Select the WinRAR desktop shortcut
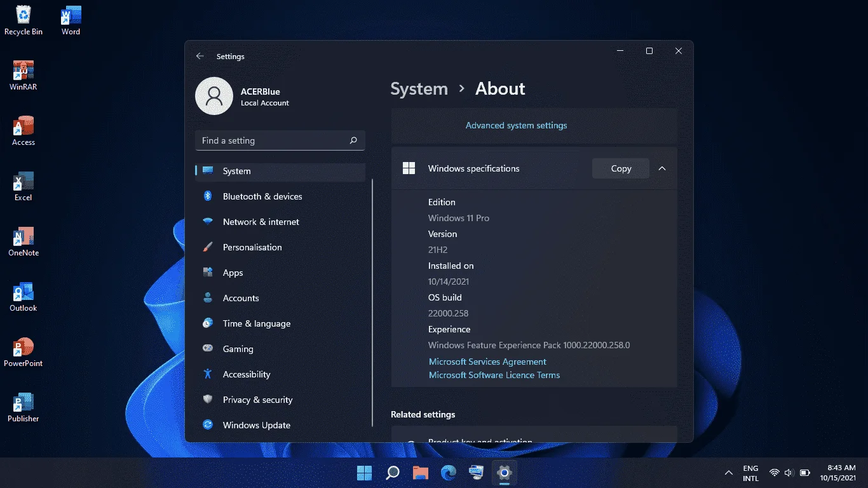The image size is (868, 488). (x=24, y=76)
